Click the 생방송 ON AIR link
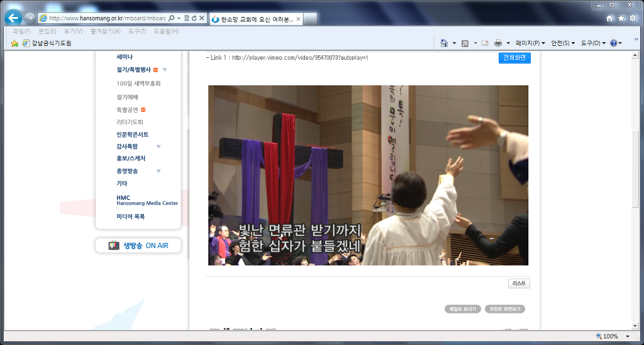Image resolution: width=644 pixels, height=345 pixels. coord(138,246)
